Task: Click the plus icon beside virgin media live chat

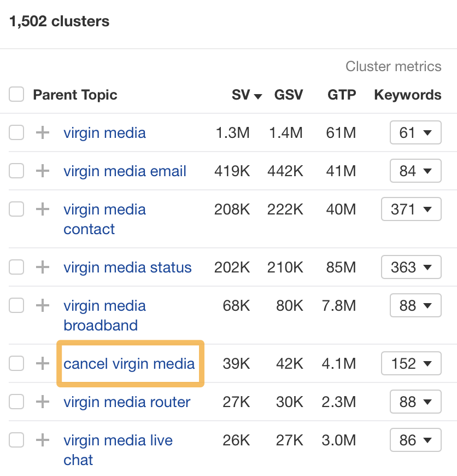Action: [x=42, y=440]
